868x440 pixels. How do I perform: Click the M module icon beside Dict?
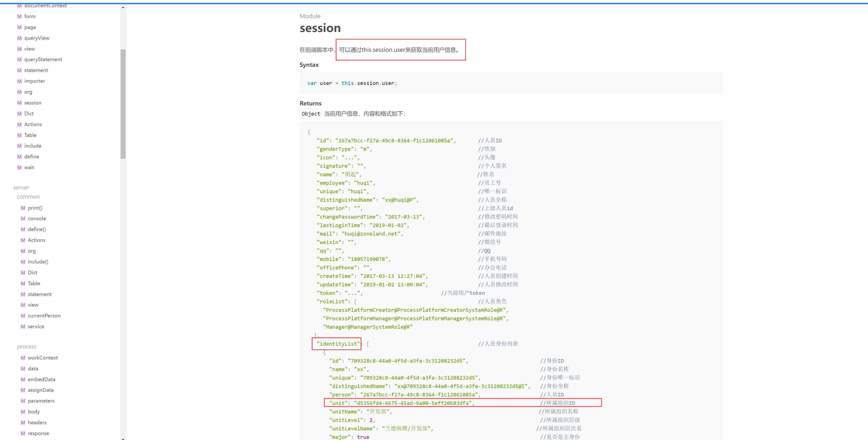coord(19,114)
